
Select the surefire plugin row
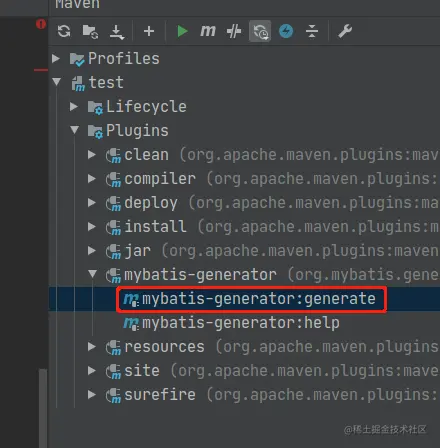(244, 395)
